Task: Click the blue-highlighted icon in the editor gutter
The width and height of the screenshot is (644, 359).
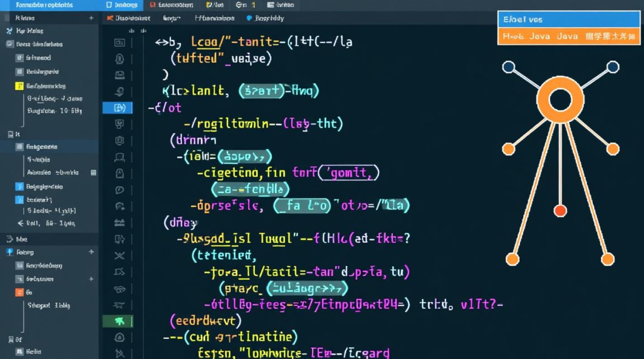Action: coord(119,108)
